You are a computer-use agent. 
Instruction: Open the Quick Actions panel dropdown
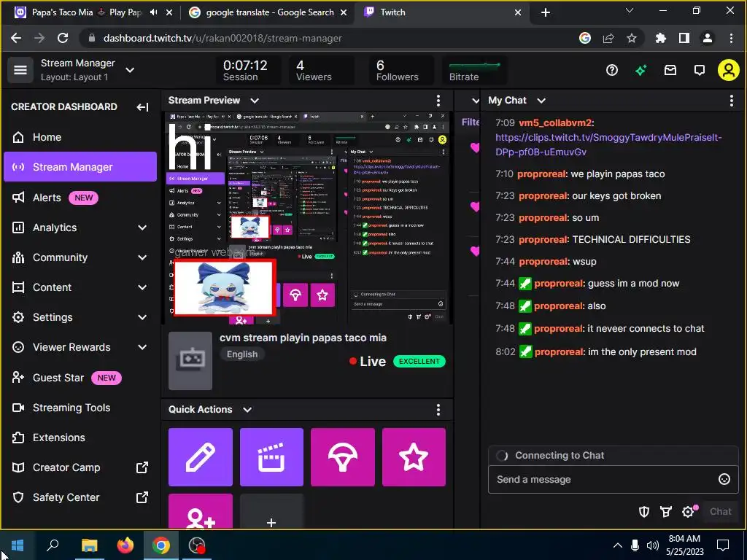coord(247,410)
